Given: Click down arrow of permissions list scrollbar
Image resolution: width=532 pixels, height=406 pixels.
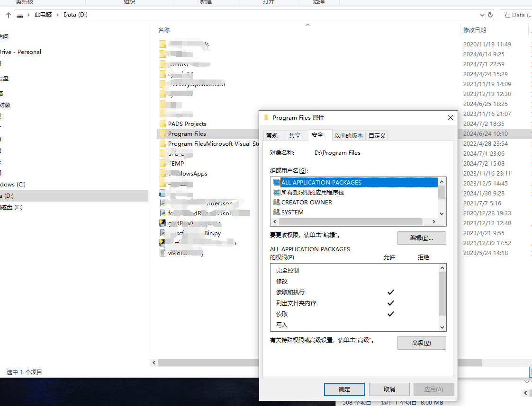Looking at the screenshot, I should pyautogui.click(x=442, y=327).
